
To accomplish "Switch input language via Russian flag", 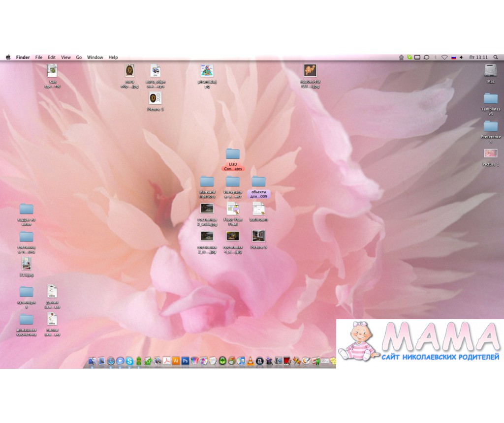I will pyautogui.click(x=453, y=58).
